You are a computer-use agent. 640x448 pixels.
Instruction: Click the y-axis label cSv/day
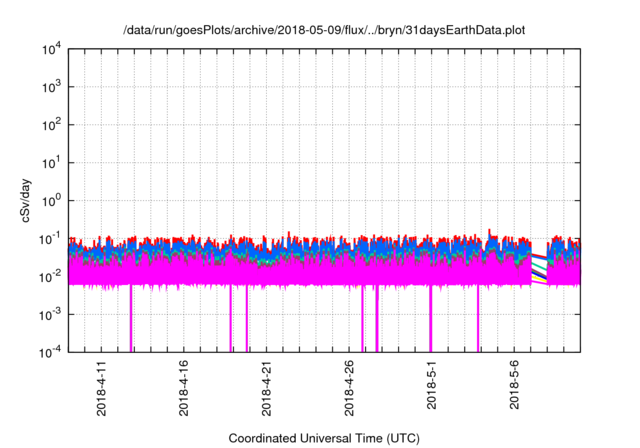point(25,200)
